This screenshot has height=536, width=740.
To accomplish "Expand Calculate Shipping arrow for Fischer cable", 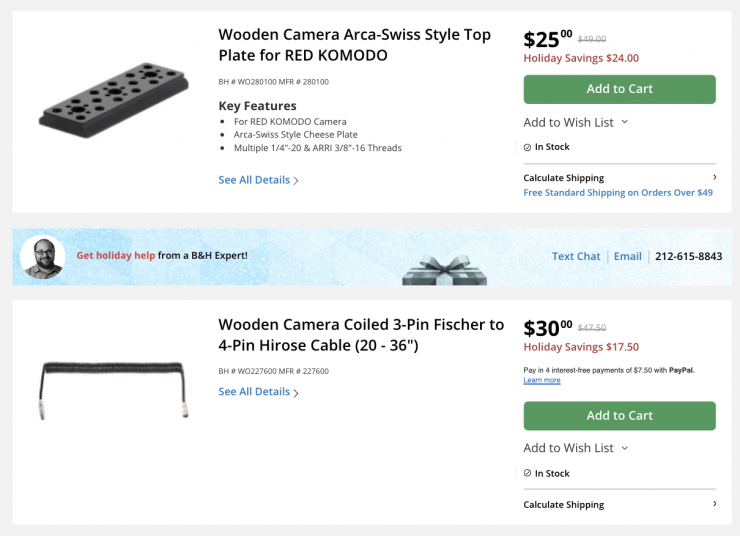I will pyautogui.click(x=713, y=504).
